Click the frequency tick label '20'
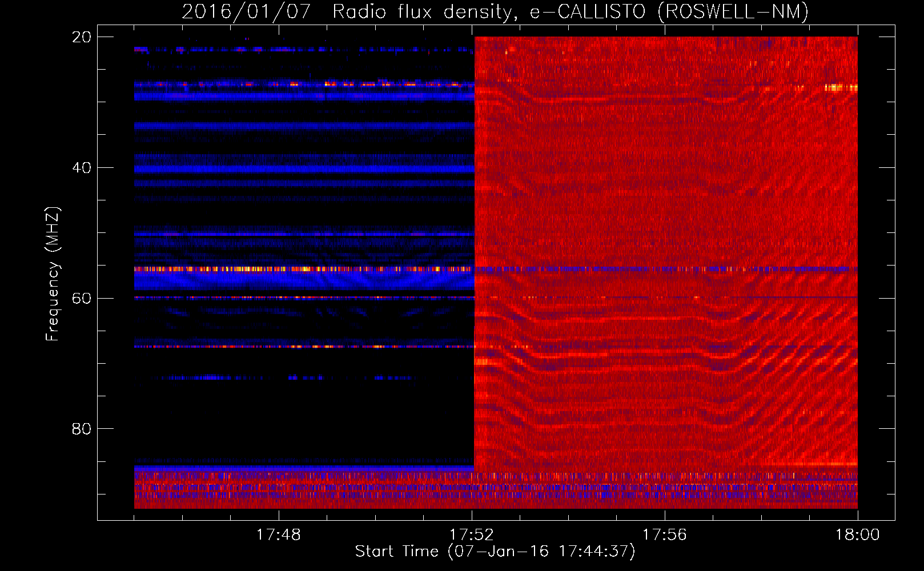924x571 pixels. pyautogui.click(x=81, y=37)
